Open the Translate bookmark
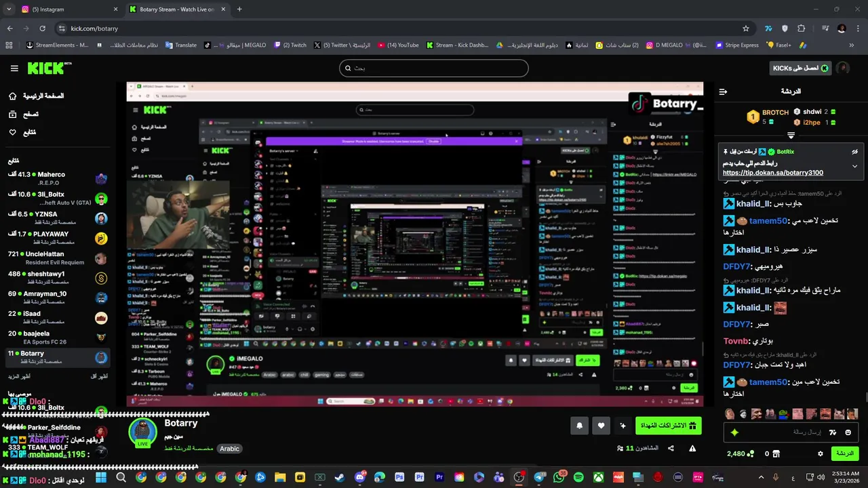Image resolution: width=868 pixels, height=488 pixels. pyautogui.click(x=180, y=45)
